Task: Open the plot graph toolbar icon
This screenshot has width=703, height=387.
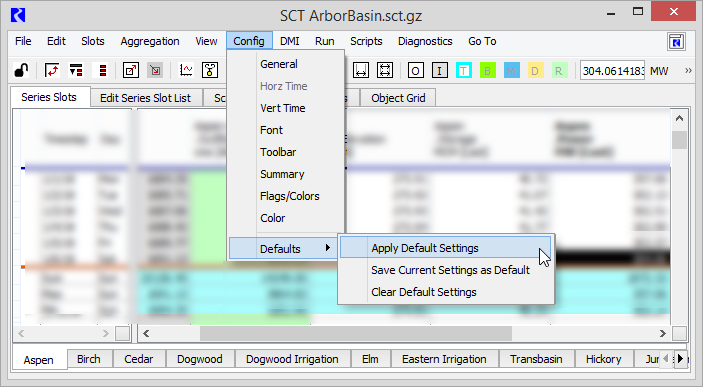Action: [x=186, y=70]
